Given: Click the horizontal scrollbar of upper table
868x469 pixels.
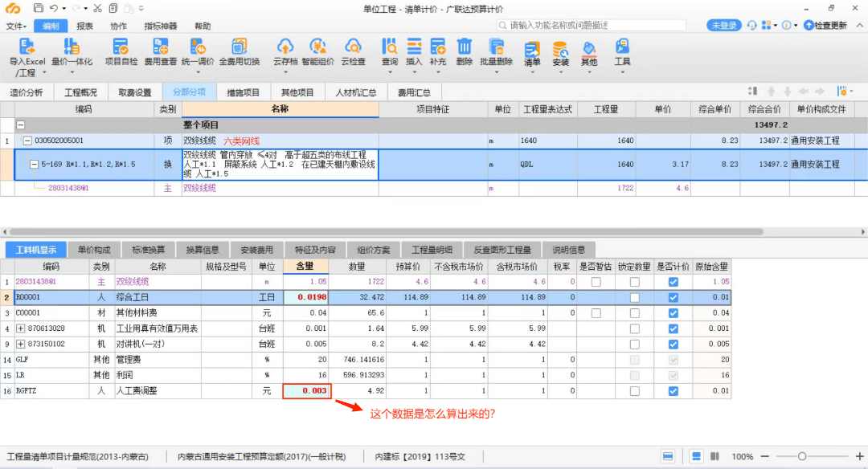Looking at the screenshot, I should click(x=387, y=232).
